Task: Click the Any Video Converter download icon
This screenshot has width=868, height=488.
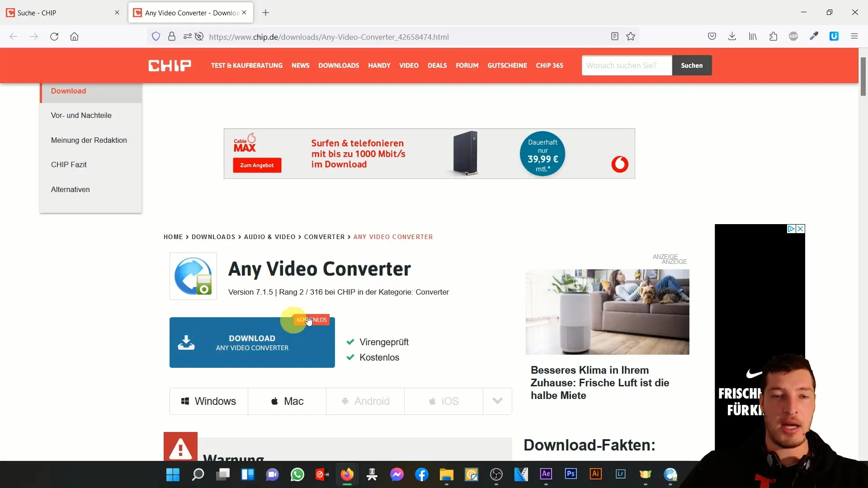Action: pos(186,342)
